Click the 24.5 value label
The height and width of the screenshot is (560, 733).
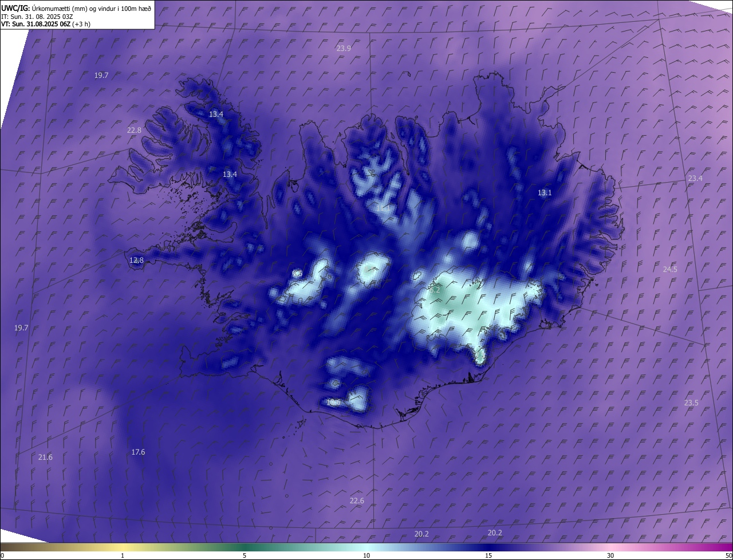[670, 269]
